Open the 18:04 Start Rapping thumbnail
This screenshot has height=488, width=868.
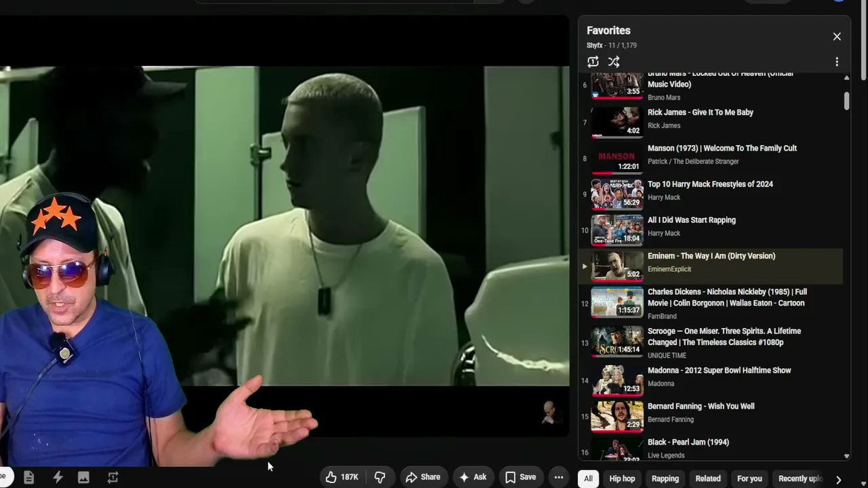pyautogui.click(x=617, y=230)
